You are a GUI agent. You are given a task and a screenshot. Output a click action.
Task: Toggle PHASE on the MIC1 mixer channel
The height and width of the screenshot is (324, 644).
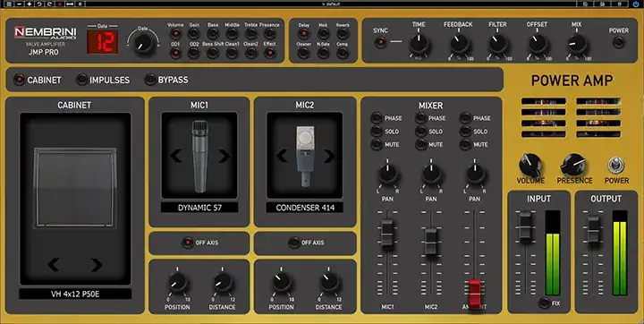(377, 118)
